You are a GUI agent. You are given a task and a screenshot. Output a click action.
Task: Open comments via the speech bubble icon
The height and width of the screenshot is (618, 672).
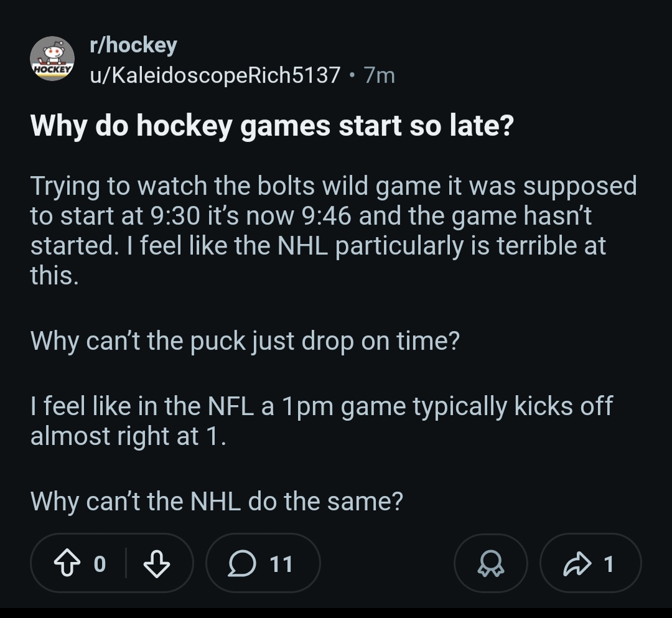tap(242, 563)
